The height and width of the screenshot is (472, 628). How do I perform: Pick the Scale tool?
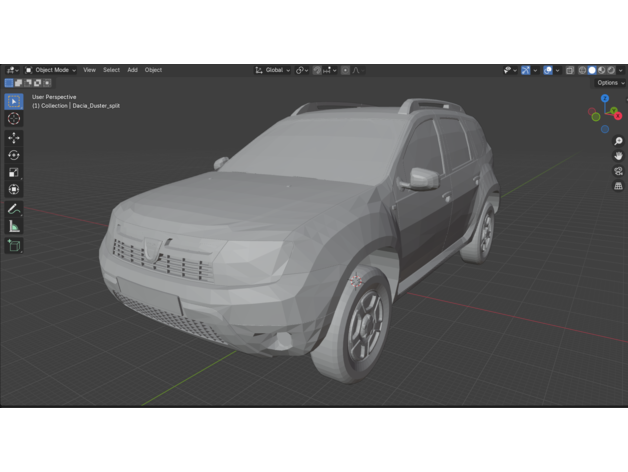[14, 172]
